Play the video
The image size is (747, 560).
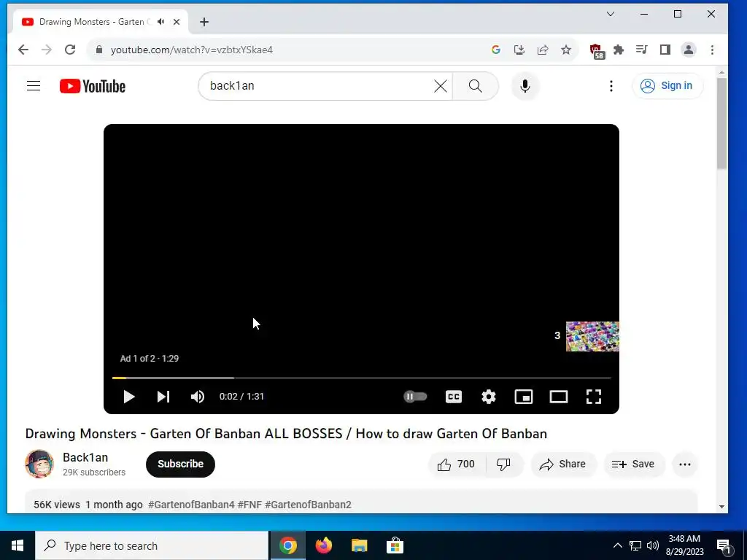[x=128, y=397]
